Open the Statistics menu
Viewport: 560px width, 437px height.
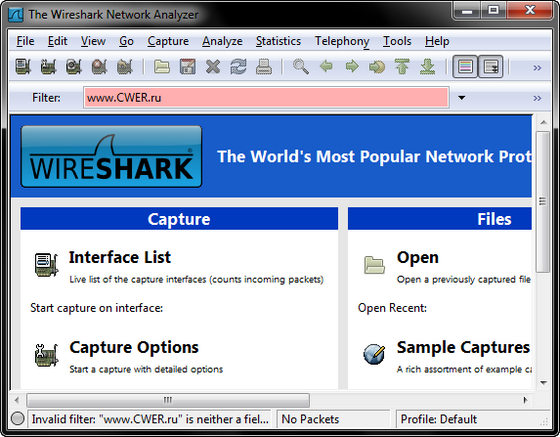[278, 41]
